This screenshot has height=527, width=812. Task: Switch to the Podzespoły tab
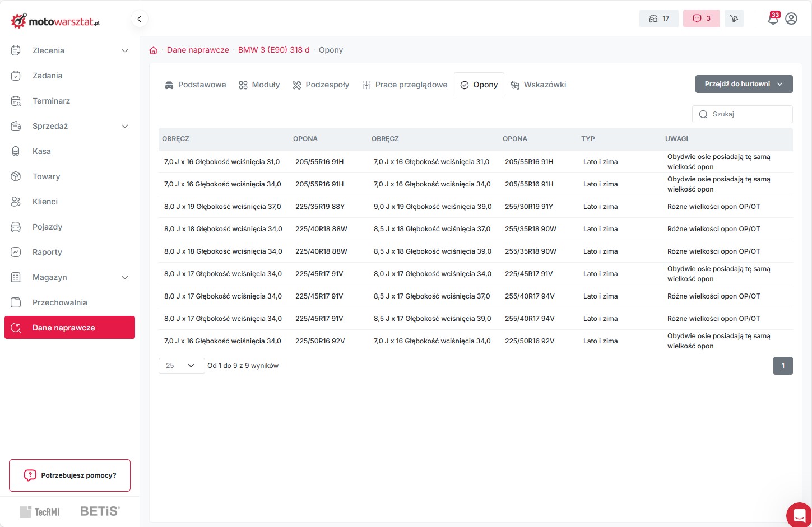point(321,85)
